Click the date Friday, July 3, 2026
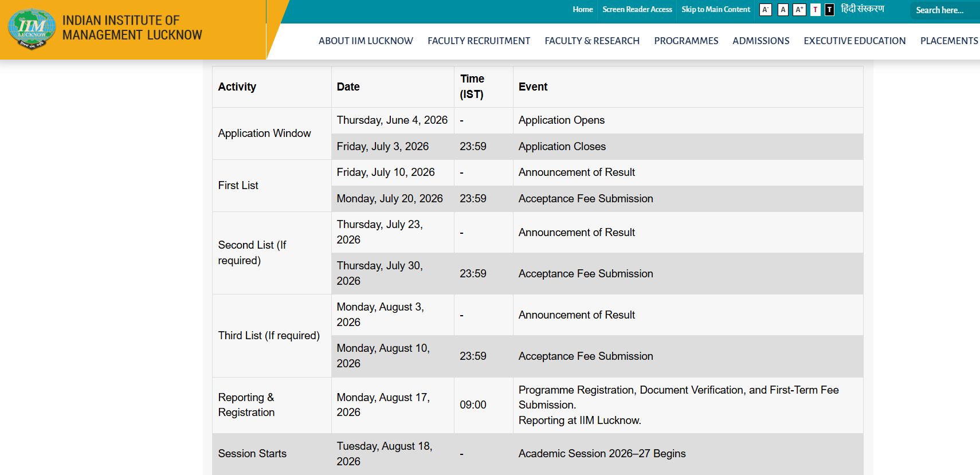980x475 pixels. (x=383, y=147)
